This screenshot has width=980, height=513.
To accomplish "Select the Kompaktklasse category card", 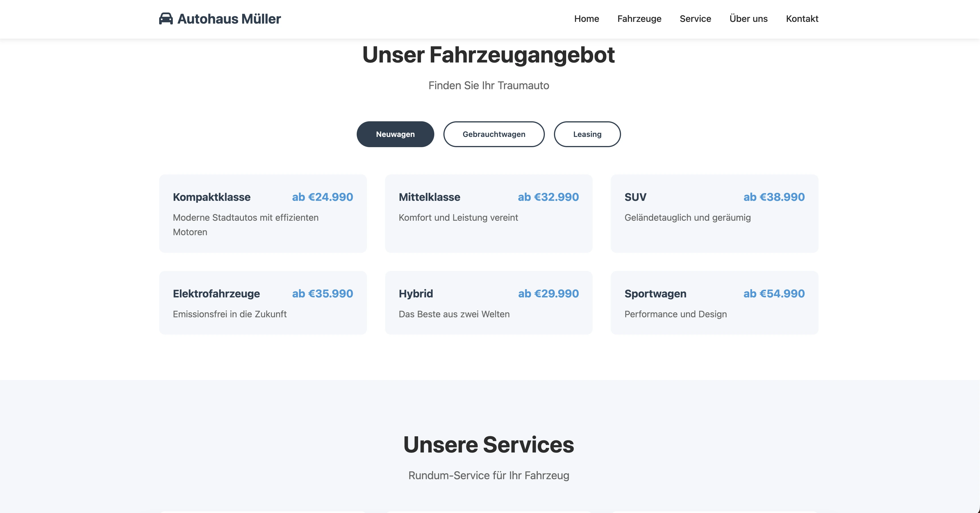I will [263, 214].
